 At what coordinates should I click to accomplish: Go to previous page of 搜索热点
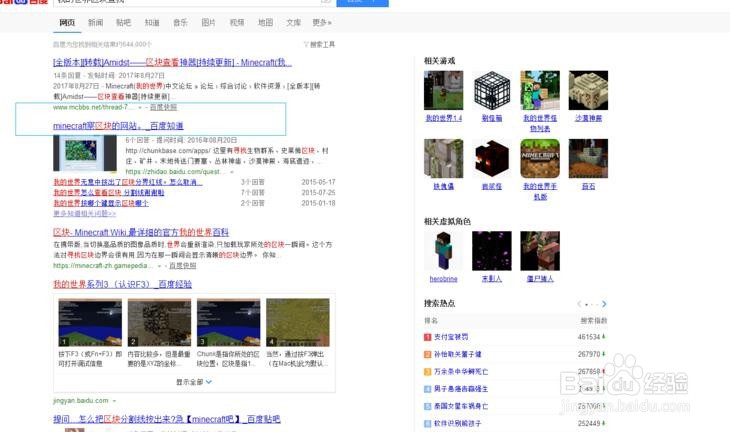(x=579, y=304)
